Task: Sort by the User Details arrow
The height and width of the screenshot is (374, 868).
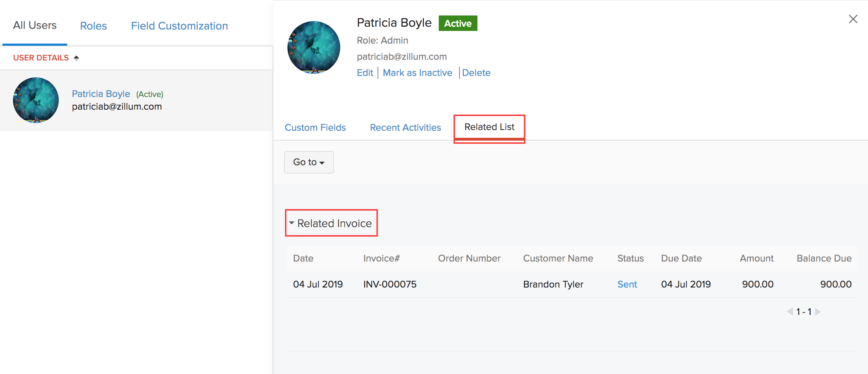Action: pos(76,58)
